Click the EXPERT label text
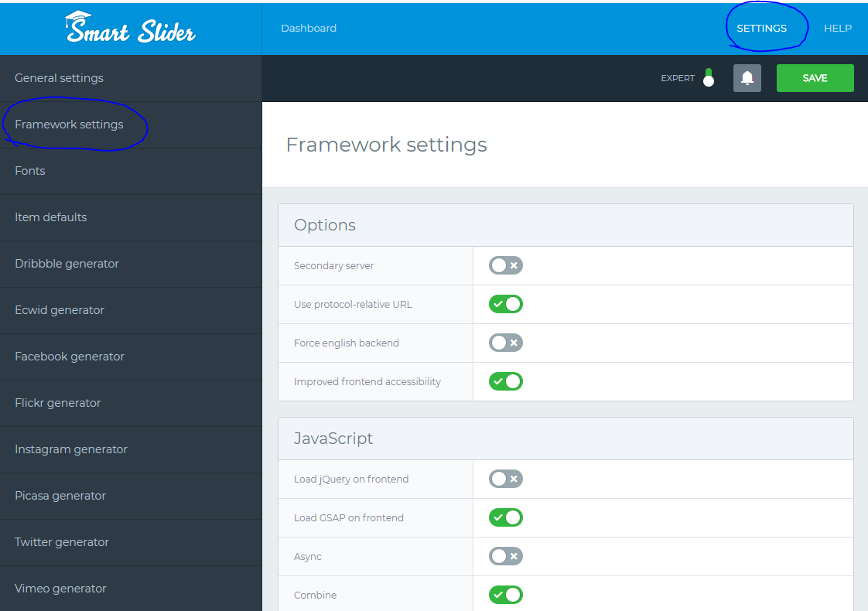Image resolution: width=868 pixels, height=611 pixels. point(678,79)
